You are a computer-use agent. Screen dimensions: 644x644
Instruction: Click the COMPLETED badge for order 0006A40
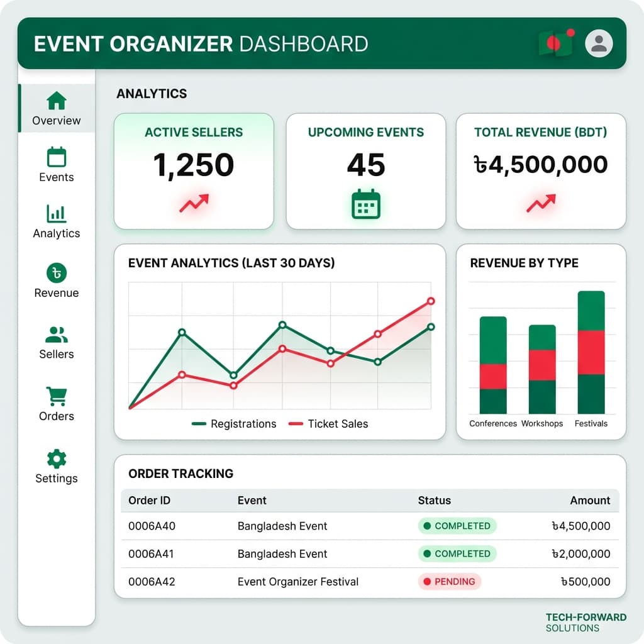[x=457, y=526]
